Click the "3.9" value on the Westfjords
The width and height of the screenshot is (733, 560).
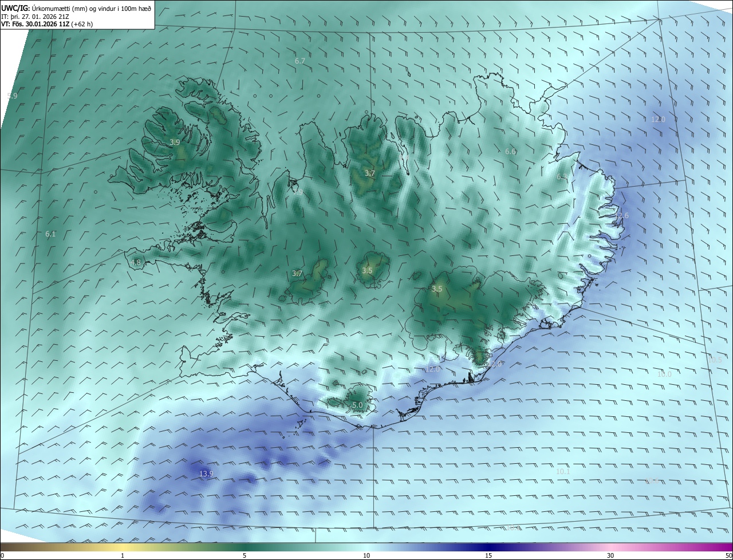175,142
